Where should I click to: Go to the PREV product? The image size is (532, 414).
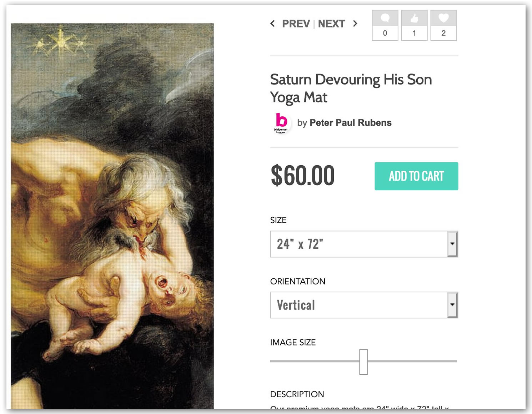tap(296, 24)
